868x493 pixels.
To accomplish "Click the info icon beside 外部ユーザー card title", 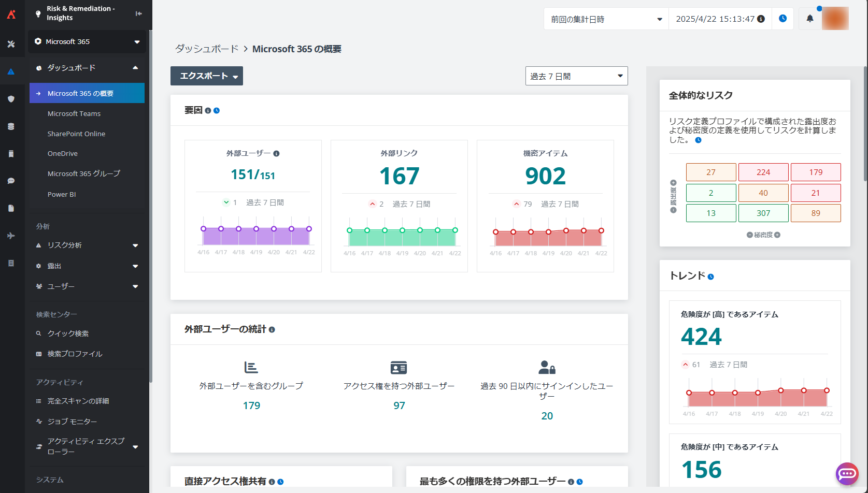I will coord(276,153).
